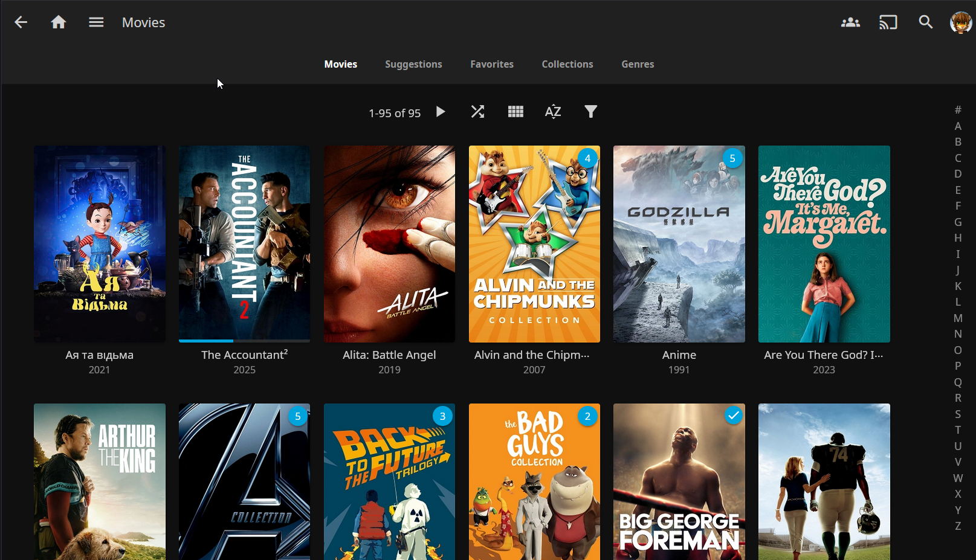Click the back arrow icon

coord(21,22)
